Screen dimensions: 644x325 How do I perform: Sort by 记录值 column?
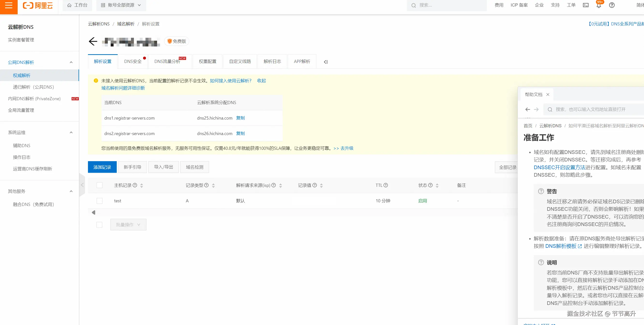click(x=321, y=186)
